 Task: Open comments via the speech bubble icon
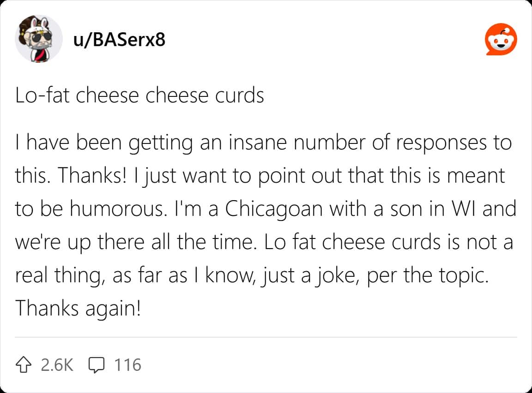click(x=96, y=365)
